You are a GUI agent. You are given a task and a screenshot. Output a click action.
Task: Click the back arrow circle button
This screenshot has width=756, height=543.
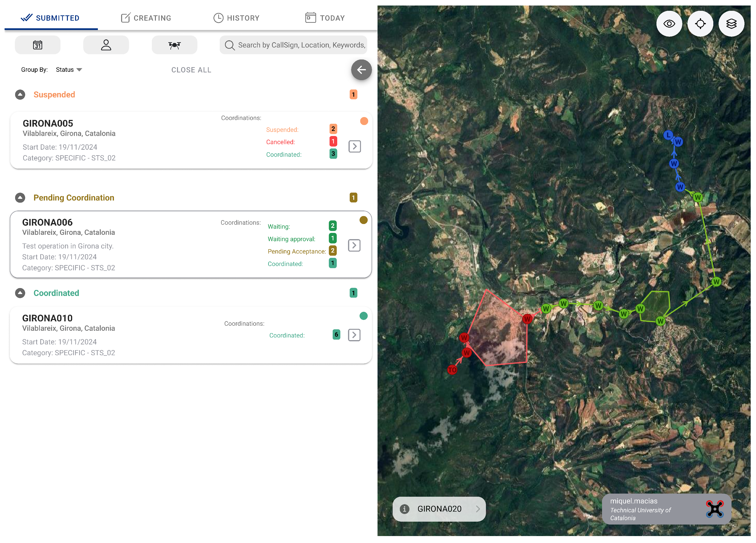coord(361,70)
